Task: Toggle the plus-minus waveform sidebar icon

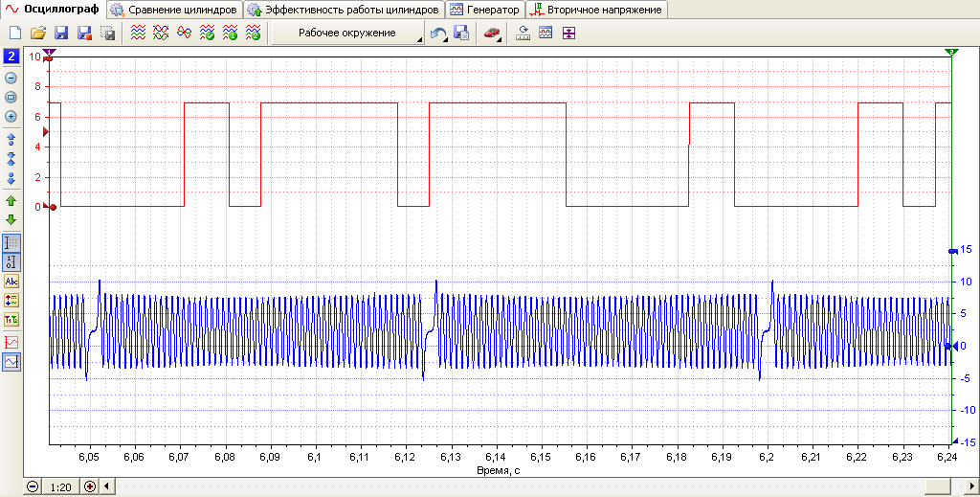Action: [x=11, y=301]
